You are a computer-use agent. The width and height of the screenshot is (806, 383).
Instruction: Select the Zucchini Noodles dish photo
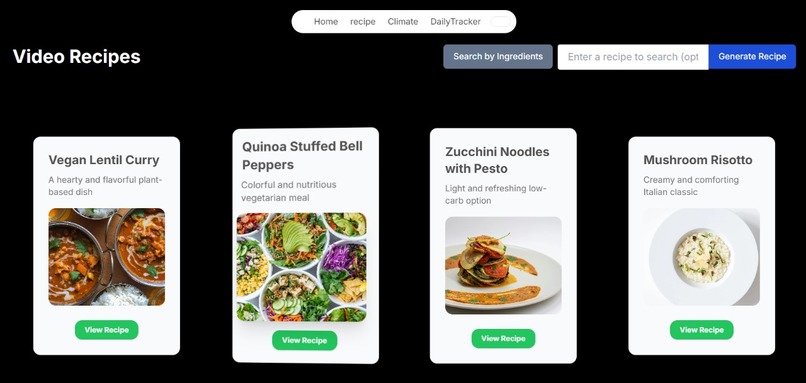503,265
